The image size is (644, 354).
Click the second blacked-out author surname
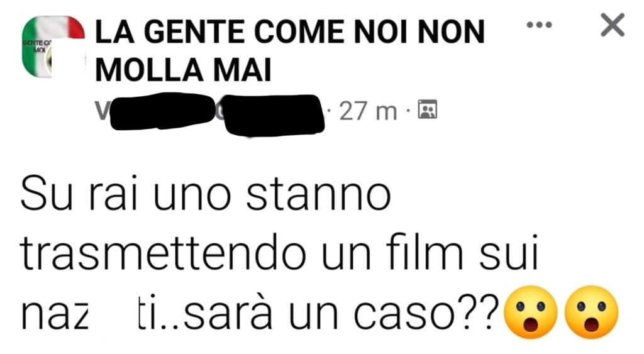pyautogui.click(x=272, y=114)
